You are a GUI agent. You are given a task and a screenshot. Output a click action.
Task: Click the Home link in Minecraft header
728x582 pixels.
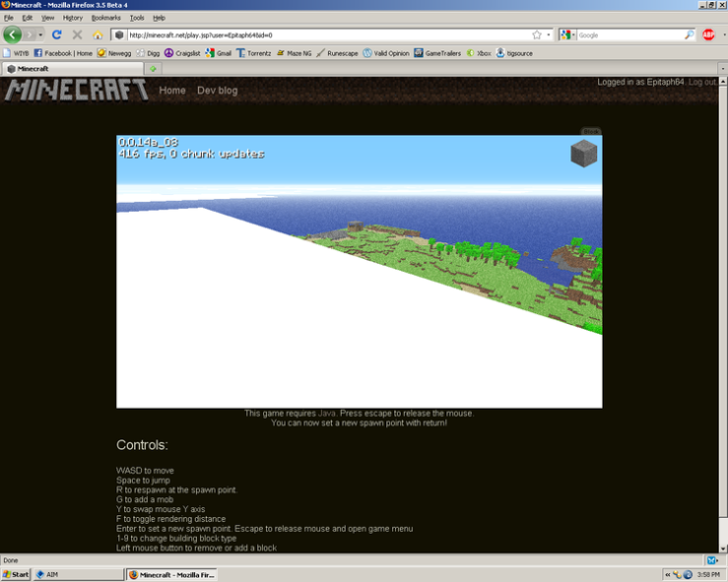click(x=172, y=91)
